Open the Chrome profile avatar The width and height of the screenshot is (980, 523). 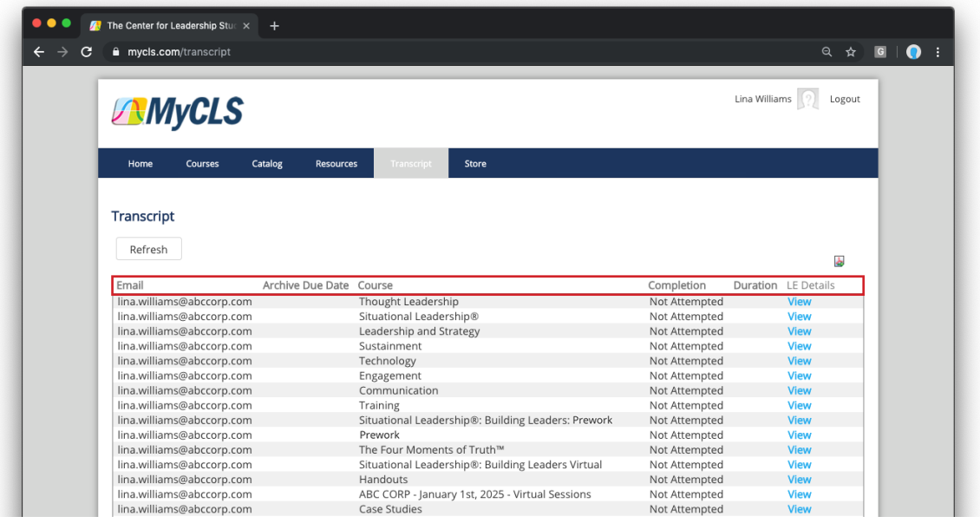point(914,52)
